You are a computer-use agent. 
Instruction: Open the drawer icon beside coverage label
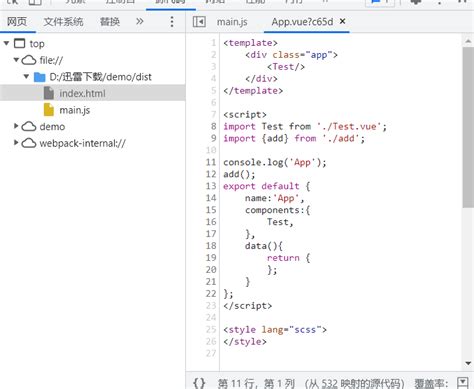pos(463,382)
